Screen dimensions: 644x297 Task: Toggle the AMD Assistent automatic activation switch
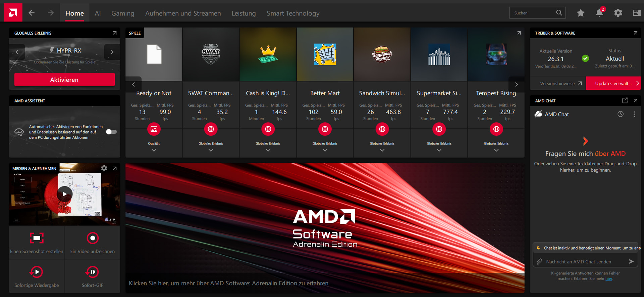click(111, 132)
